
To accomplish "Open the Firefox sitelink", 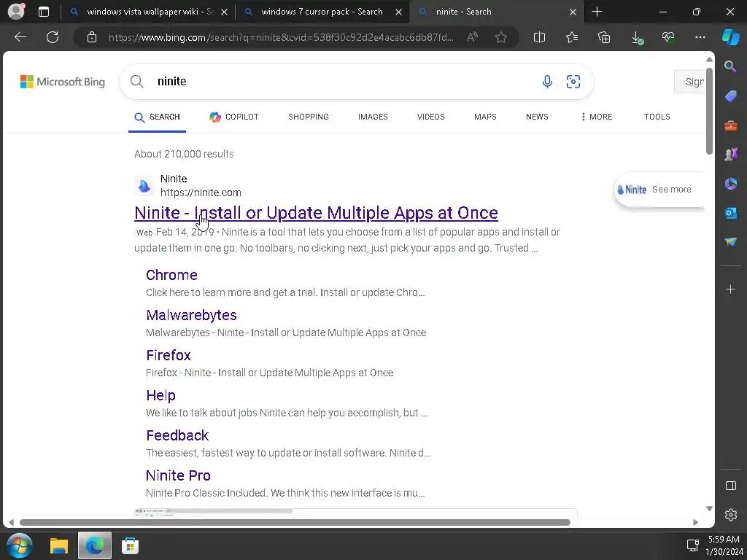I will (169, 355).
